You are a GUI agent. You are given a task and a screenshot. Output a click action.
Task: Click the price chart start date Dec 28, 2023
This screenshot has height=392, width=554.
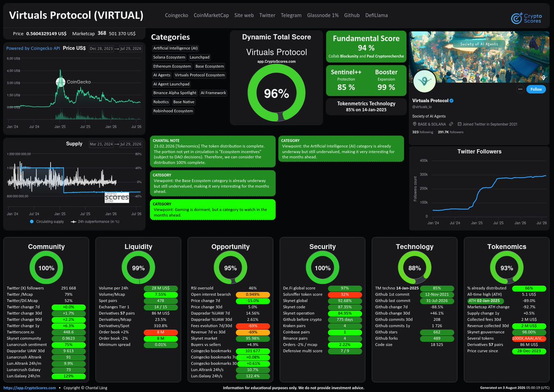[x=102, y=48]
